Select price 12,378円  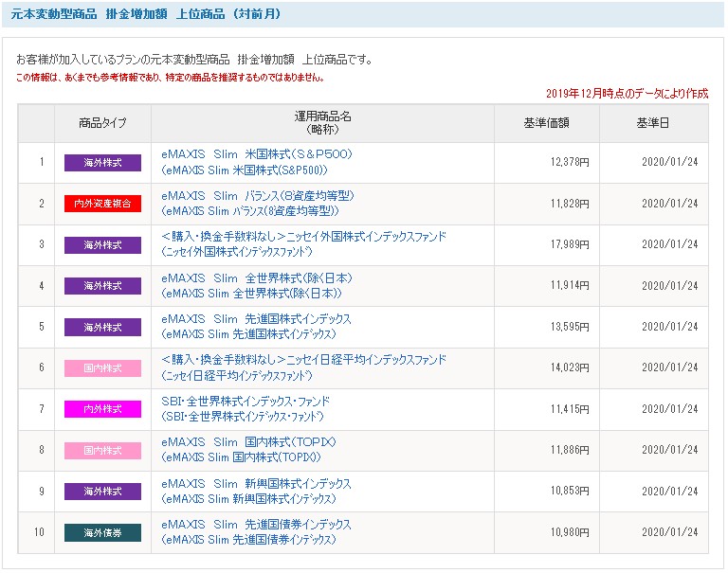coord(570,162)
